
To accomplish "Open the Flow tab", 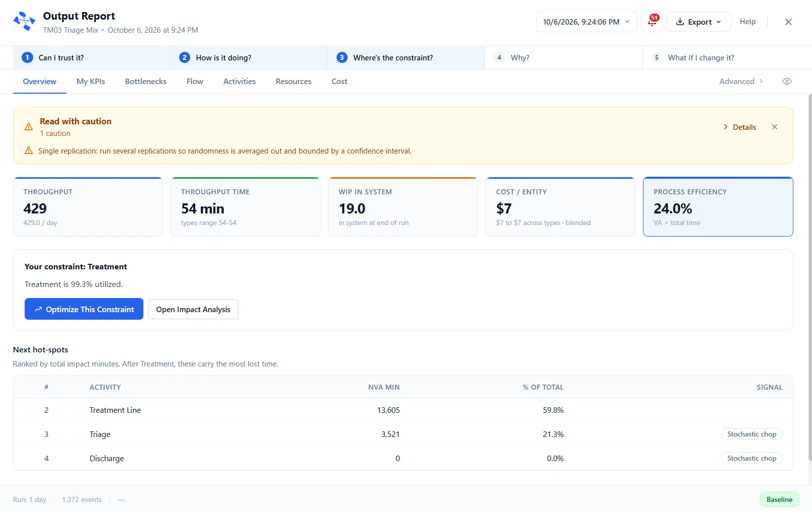I will (195, 82).
